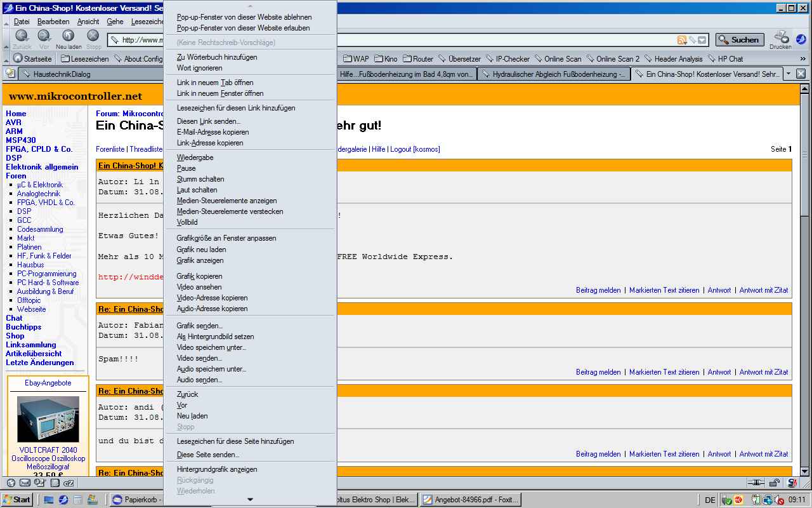812x508 pixels.
Task: Select 'Grafik kopieren'
Action: click(x=250, y=276)
